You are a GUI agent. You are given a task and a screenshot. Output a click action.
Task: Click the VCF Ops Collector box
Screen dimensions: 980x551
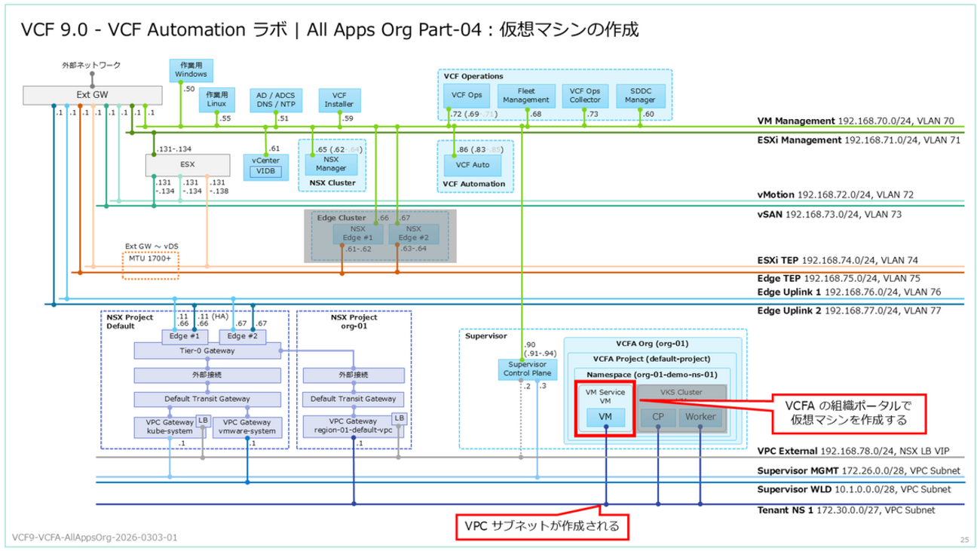coord(585,95)
